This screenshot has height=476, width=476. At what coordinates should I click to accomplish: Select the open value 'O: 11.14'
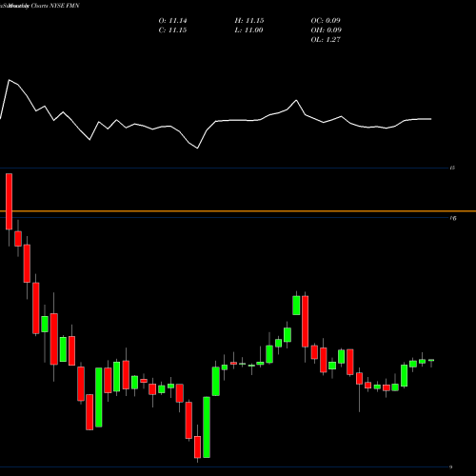172,21
